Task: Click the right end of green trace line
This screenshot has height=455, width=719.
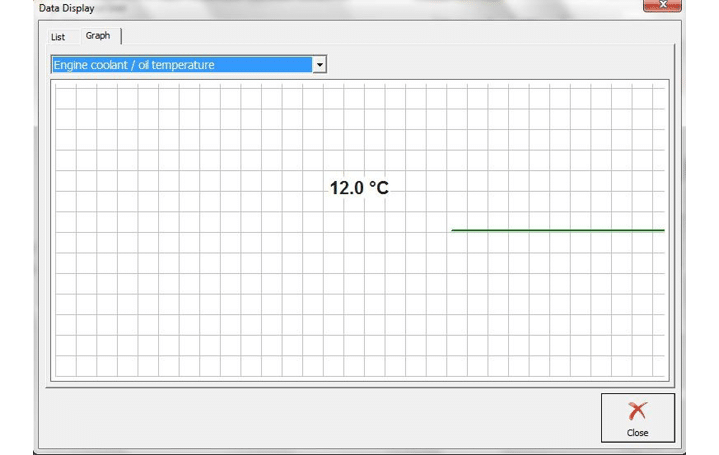Action: [662, 230]
